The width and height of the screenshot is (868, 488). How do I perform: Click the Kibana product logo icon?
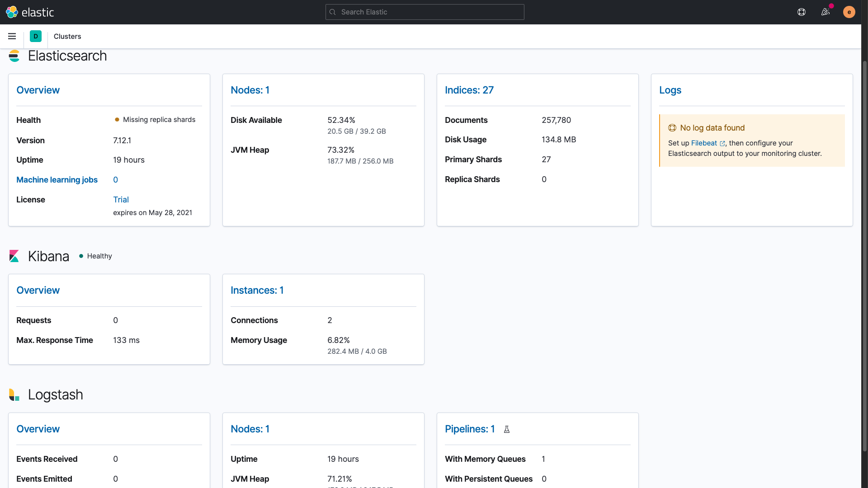click(x=14, y=256)
